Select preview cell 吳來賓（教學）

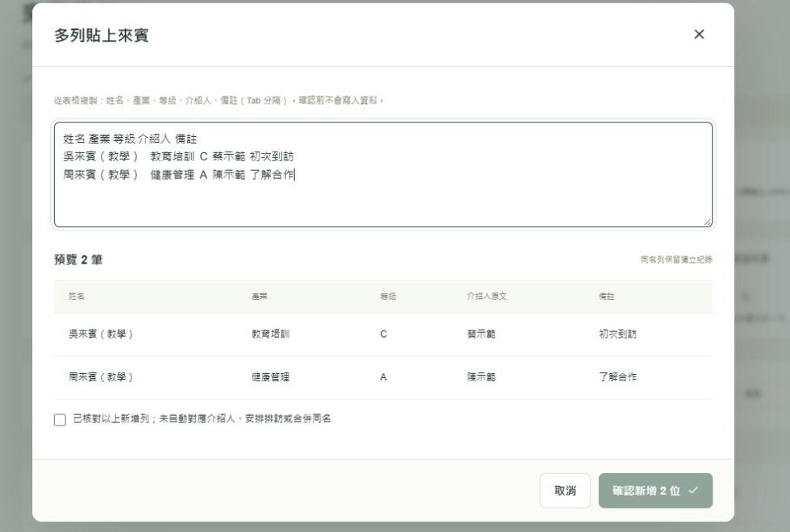101,334
